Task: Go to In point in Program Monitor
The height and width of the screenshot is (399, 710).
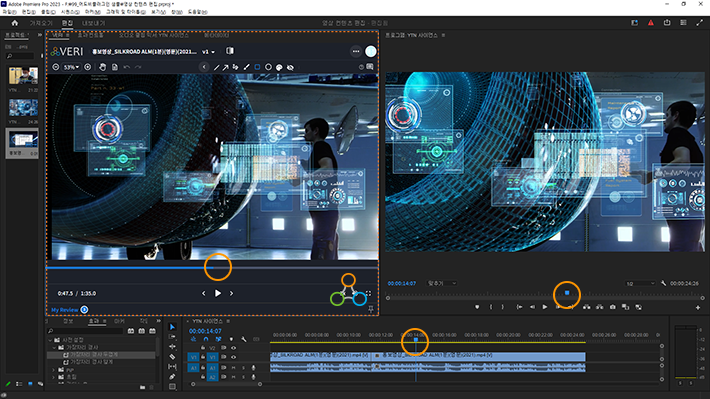Action: 519,307
